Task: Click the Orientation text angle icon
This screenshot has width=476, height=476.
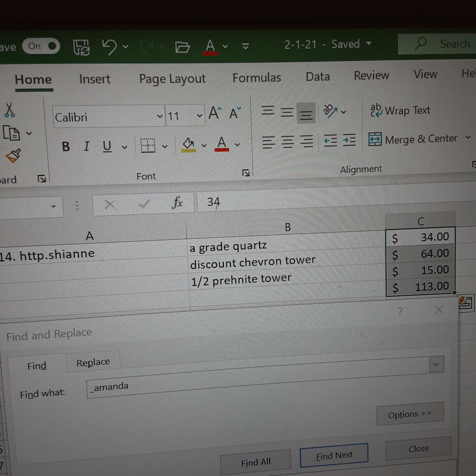Action: [331, 111]
